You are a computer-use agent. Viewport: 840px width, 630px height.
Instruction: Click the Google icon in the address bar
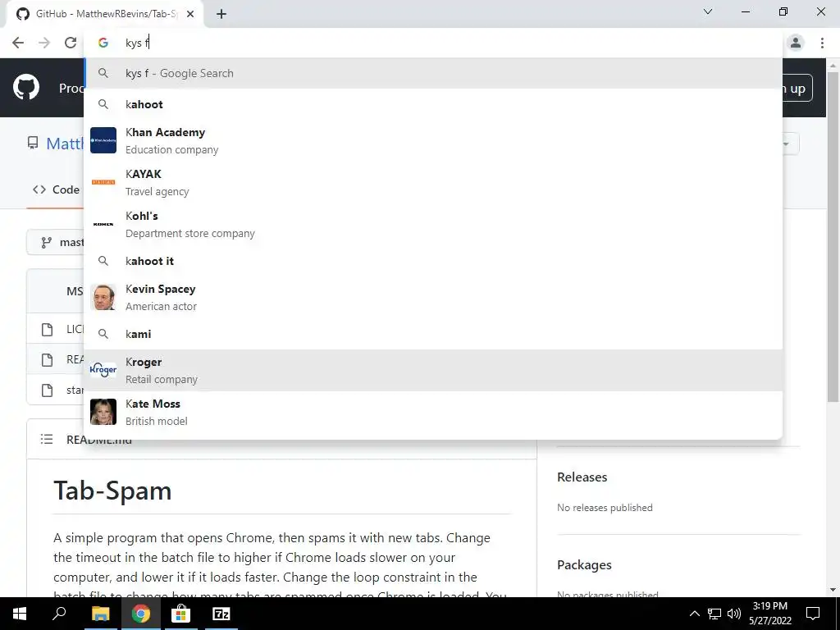pyautogui.click(x=103, y=43)
